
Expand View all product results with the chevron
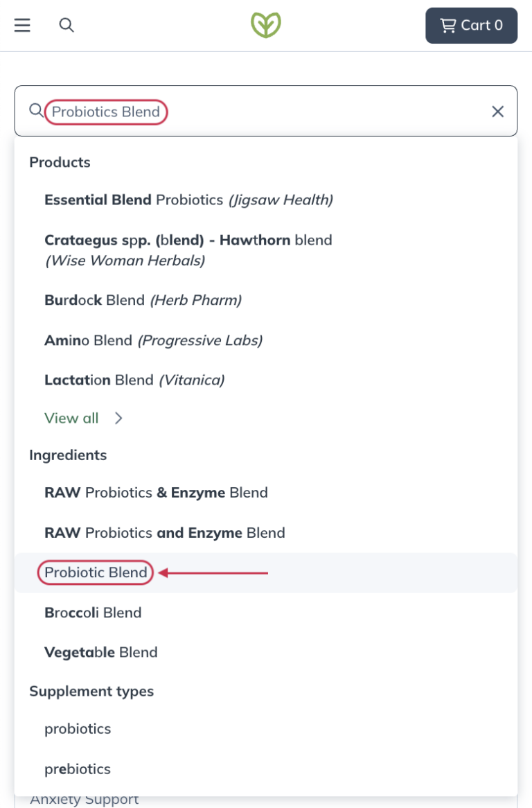(118, 418)
